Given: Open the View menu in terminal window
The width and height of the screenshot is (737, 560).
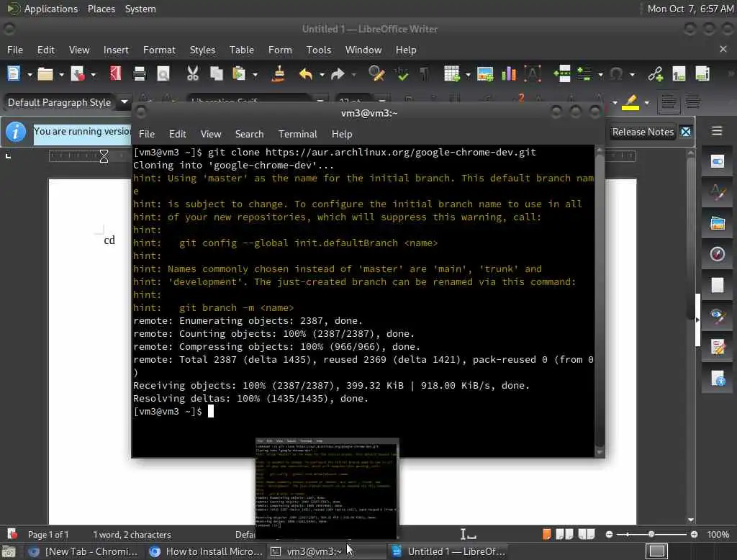Looking at the screenshot, I should coord(211,134).
